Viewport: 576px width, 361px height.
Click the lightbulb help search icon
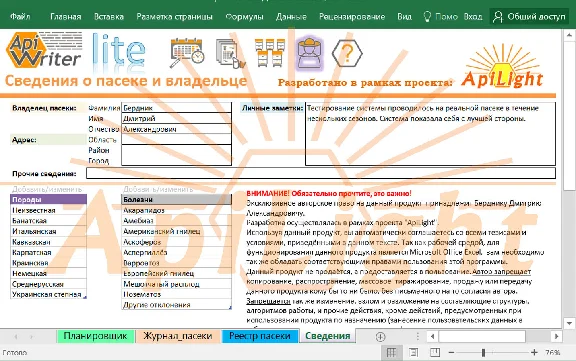point(427,17)
